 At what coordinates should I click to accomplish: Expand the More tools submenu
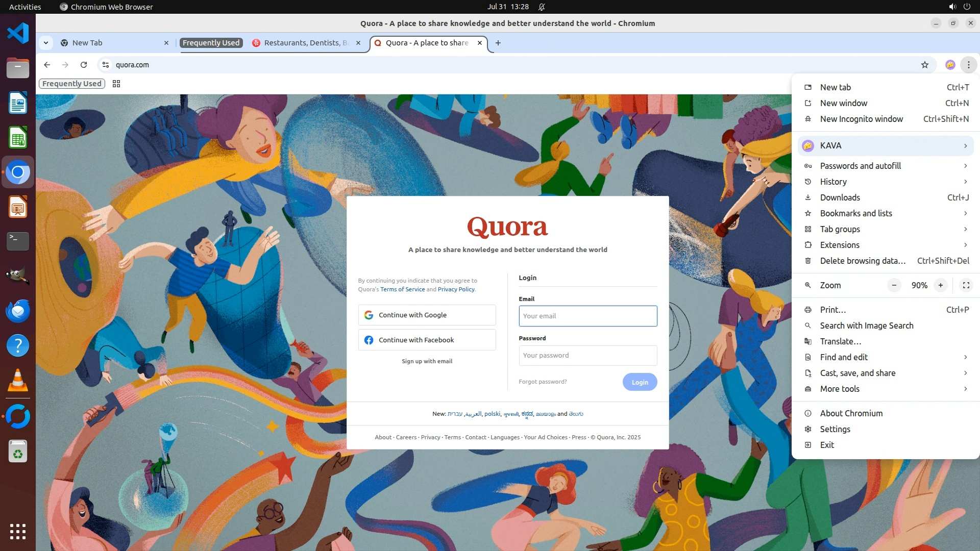pos(886,389)
